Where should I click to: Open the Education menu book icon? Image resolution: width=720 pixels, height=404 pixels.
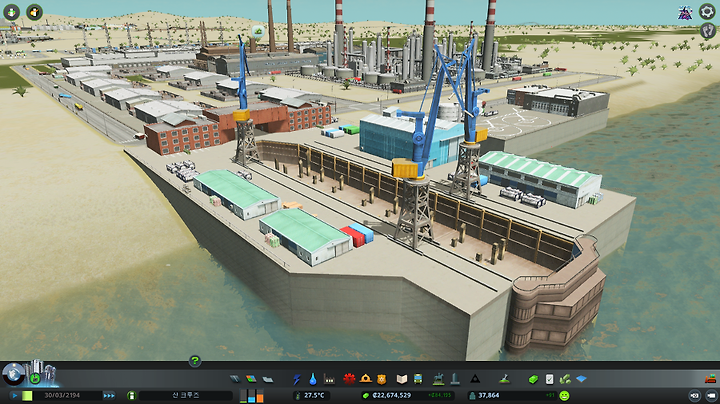tap(402, 379)
